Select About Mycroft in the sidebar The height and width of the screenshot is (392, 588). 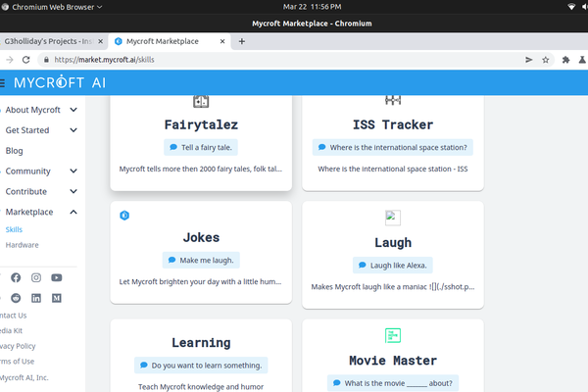tap(32, 110)
